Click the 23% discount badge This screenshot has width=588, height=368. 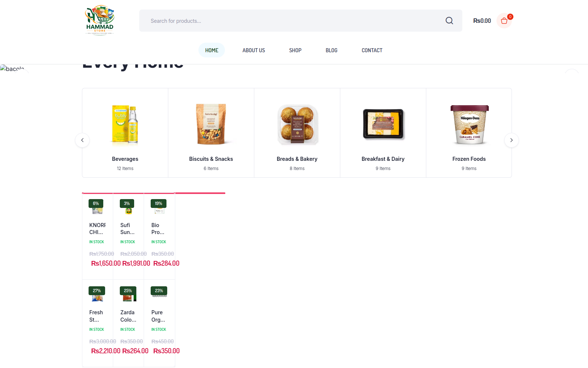tap(159, 291)
